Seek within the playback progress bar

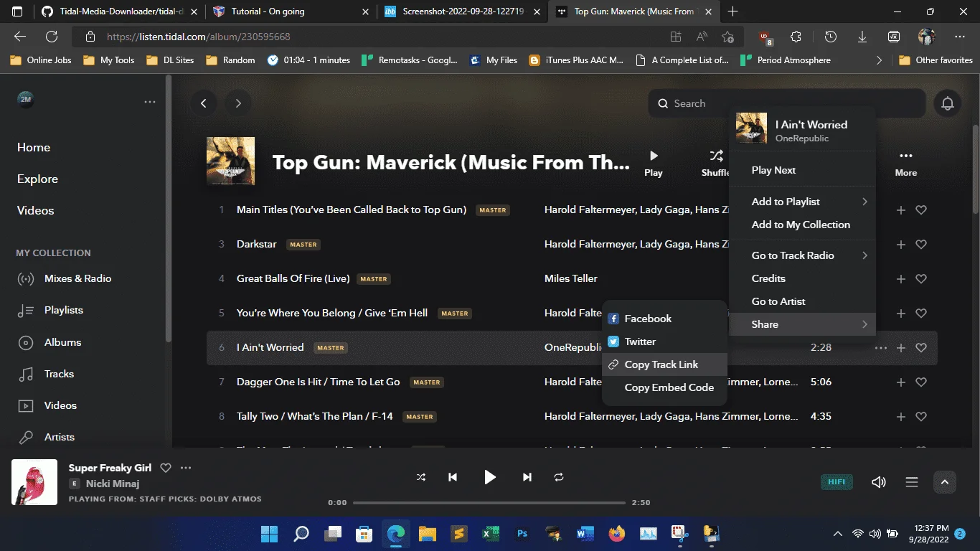(489, 502)
